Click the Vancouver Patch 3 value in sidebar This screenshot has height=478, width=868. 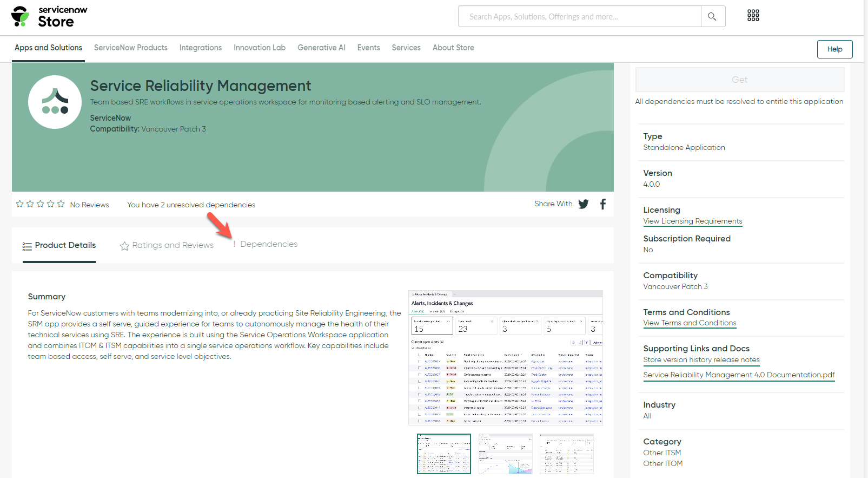(675, 286)
